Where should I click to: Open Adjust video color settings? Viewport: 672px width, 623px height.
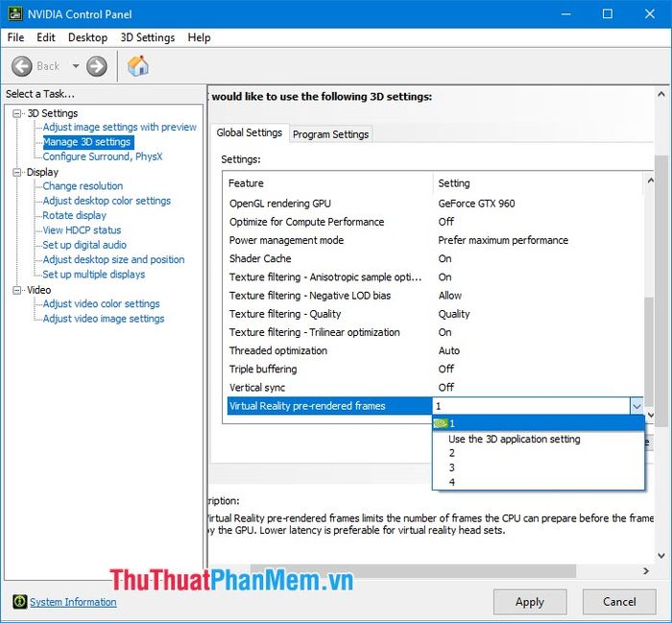pyautogui.click(x=101, y=303)
